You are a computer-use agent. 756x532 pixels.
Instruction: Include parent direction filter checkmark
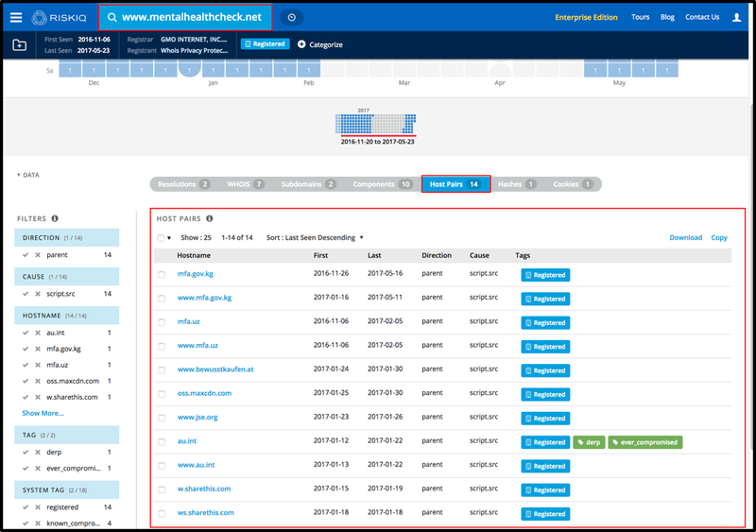point(26,255)
